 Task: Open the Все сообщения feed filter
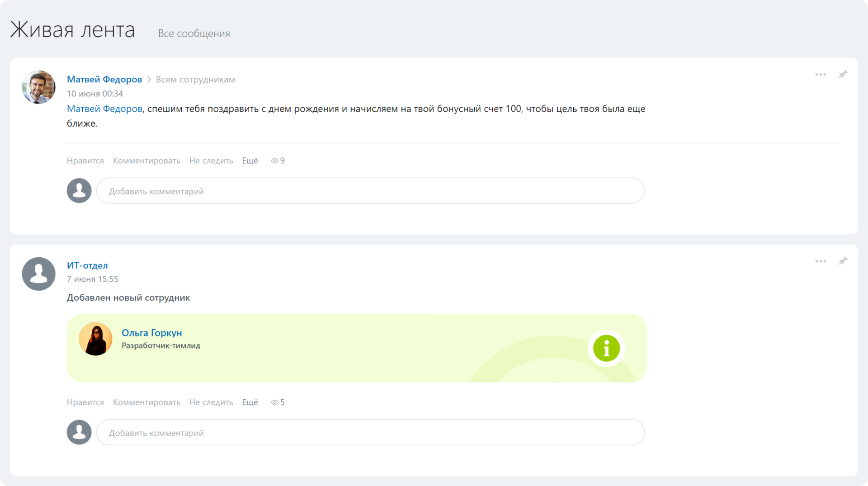[x=194, y=33]
